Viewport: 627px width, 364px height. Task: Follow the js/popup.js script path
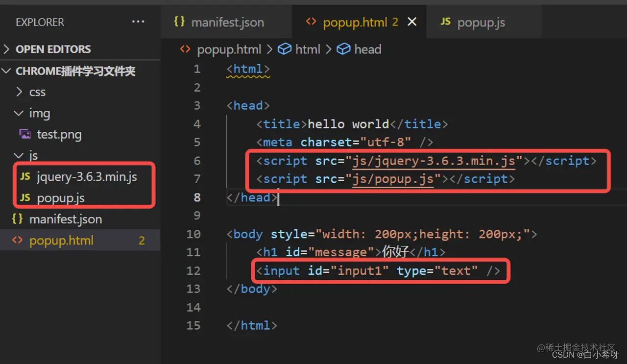coord(393,179)
